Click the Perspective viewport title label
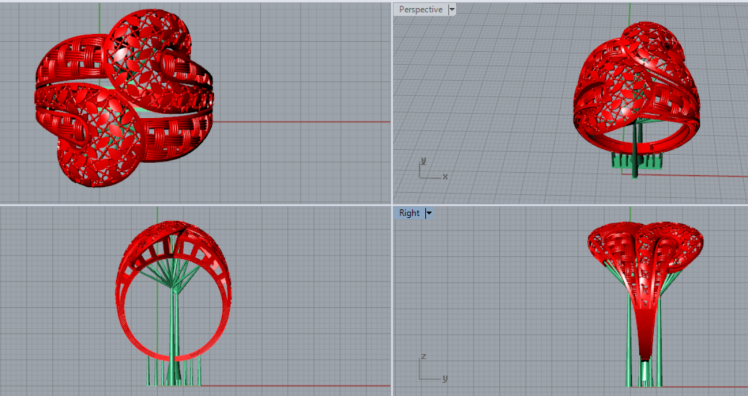The width and height of the screenshot is (748, 396). pyautogui.click(x=421, y=10)
